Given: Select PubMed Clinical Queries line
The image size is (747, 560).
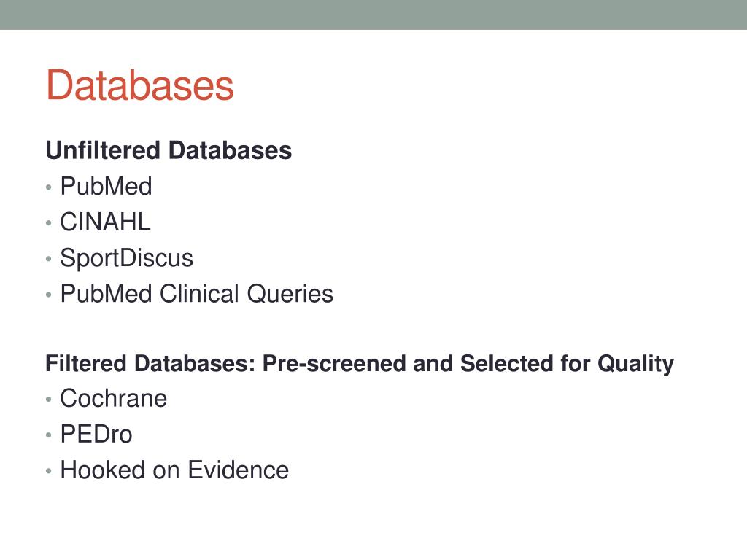Looking at the screenshot, I should 196,294.
